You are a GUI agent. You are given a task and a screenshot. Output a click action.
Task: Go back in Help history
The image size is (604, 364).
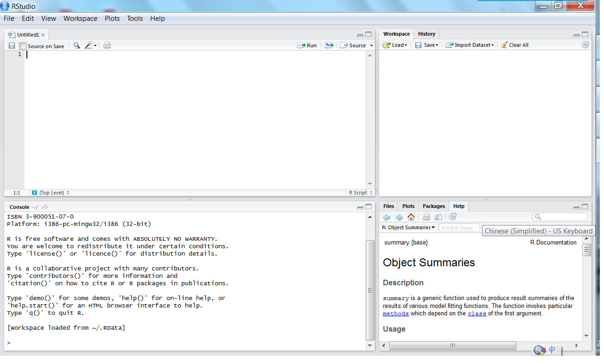click(x=387, y=217)
